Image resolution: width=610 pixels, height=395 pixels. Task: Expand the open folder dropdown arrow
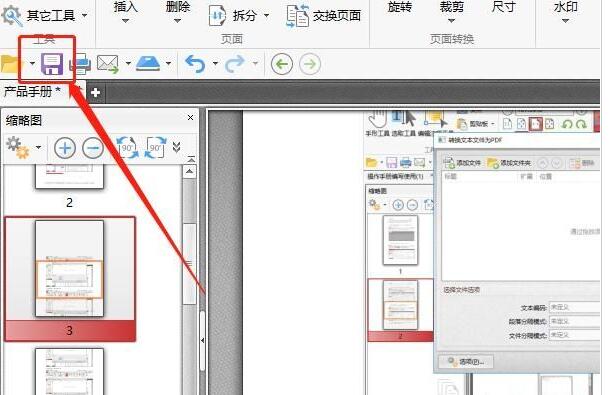click(32, 63)
